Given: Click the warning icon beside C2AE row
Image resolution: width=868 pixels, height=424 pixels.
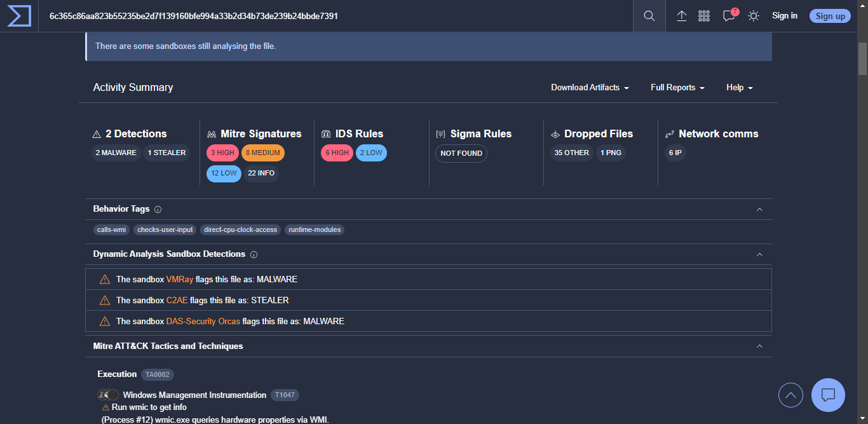Looking at the screenshot, I should pos(105,301).
